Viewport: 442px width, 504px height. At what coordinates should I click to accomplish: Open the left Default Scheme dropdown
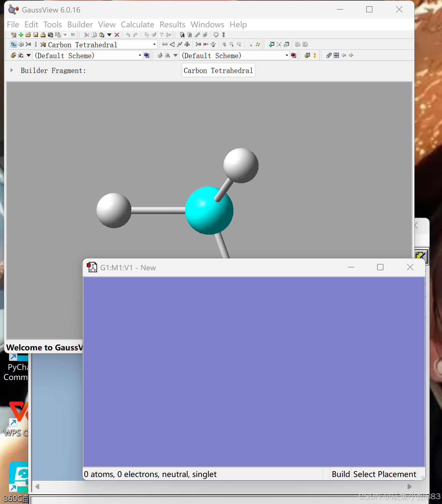pos(140,55)
